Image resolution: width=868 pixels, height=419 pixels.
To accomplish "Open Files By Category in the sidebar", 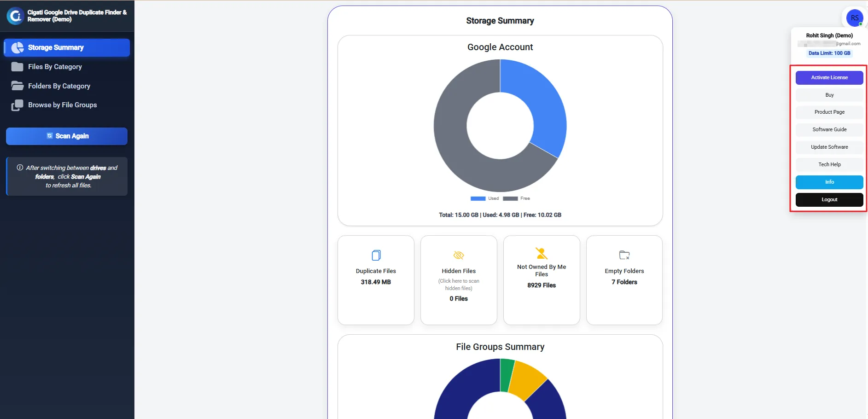I will click(x=67, y=67).
